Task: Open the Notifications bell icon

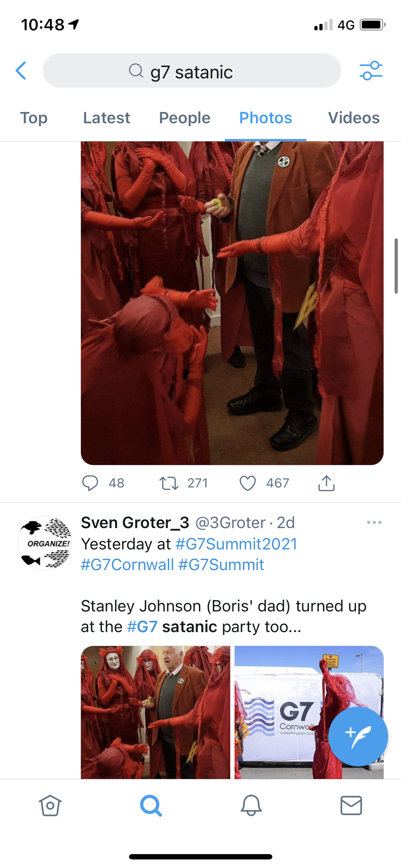Action: [251, 805]
